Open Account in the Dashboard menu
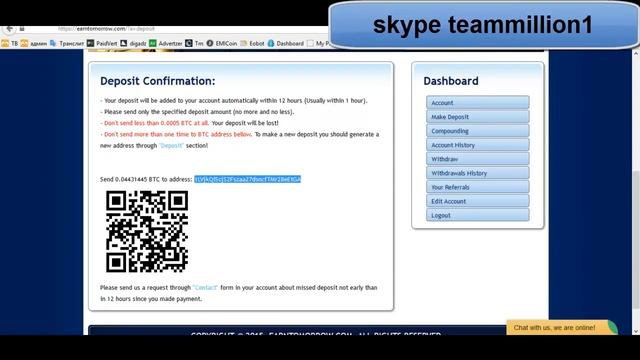The image size is (640, 360). [x=478, y=102]
